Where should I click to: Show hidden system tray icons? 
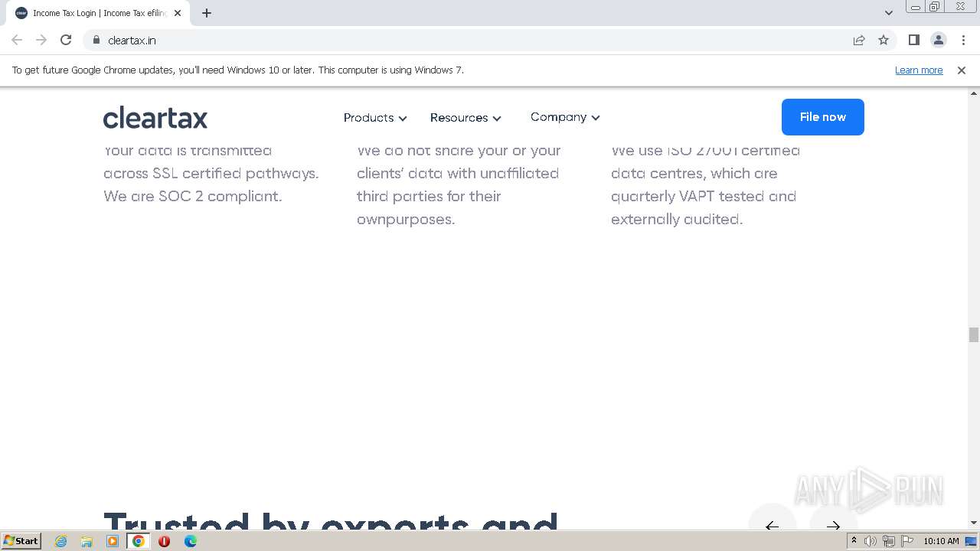(x=854, y=541)
